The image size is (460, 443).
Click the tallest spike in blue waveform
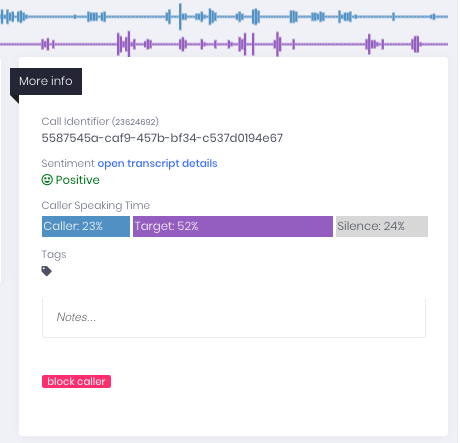tap(180, 16)
